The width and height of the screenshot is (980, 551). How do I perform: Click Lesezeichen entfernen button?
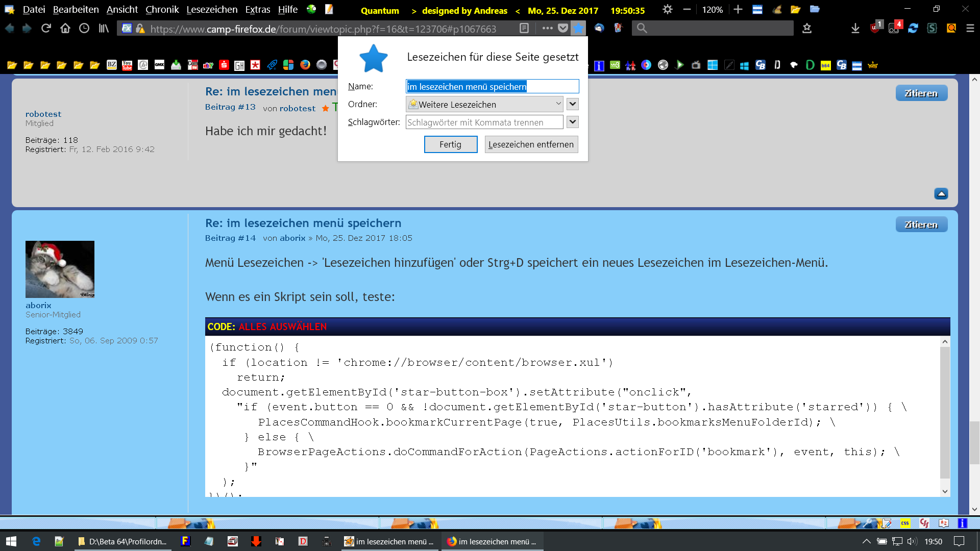tap(531, 144)
